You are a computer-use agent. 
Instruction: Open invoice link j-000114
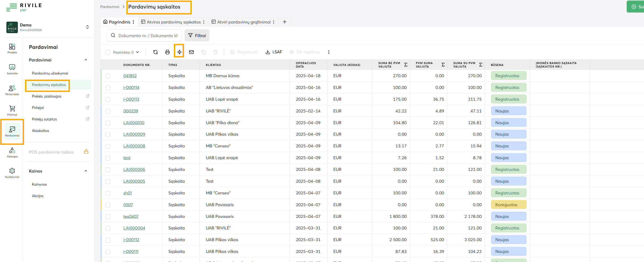(131, 88)
